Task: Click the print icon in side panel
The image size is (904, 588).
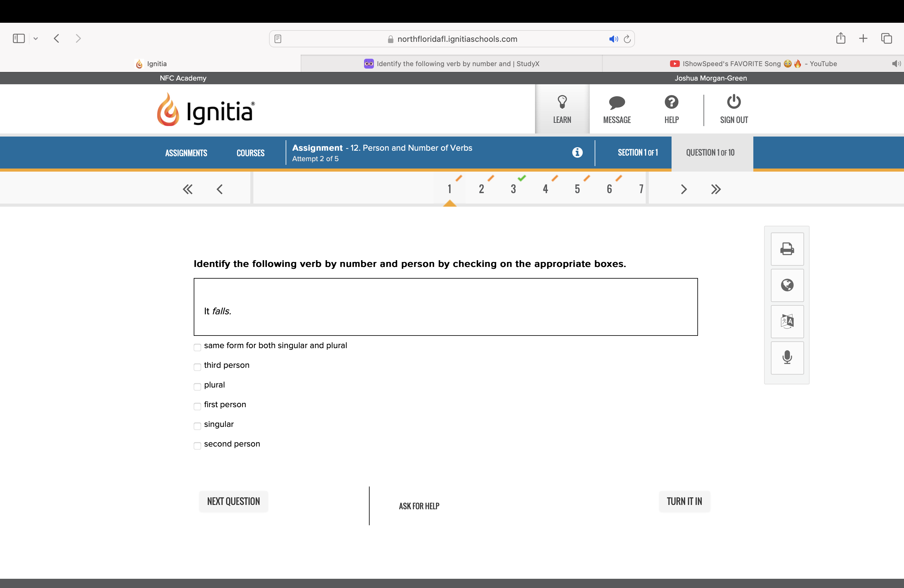Action: [x=787, y=249]
